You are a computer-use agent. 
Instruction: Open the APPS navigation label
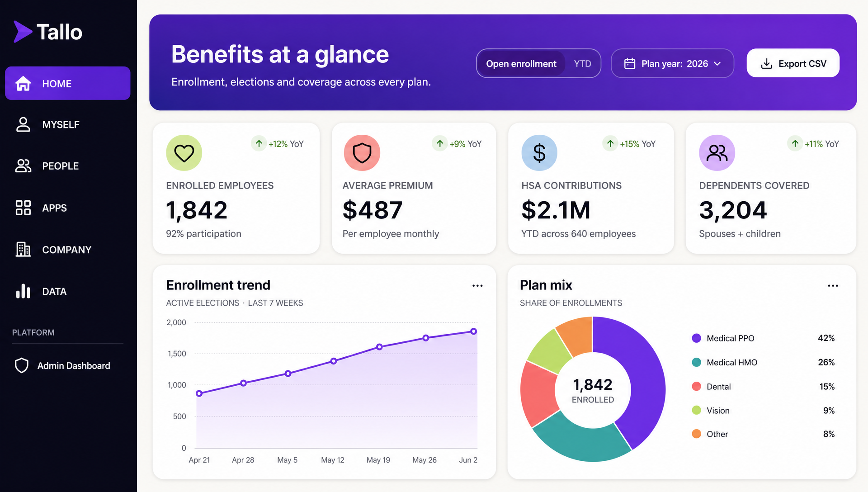54,208
